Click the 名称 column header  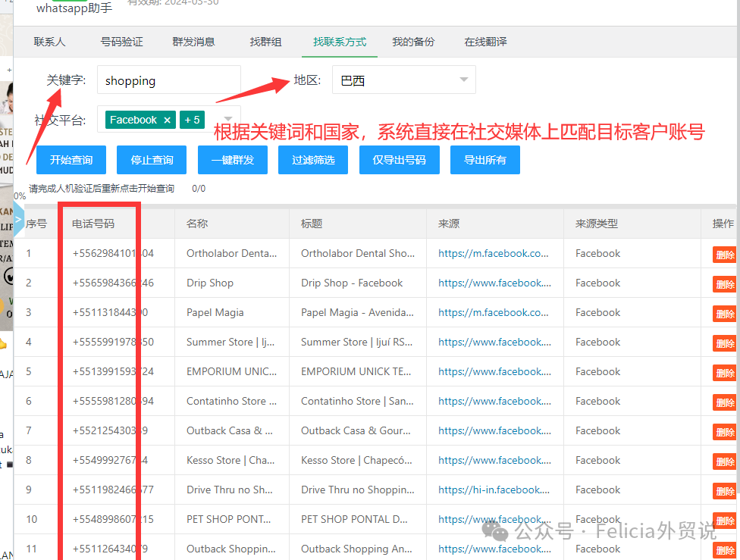(197, 224)
